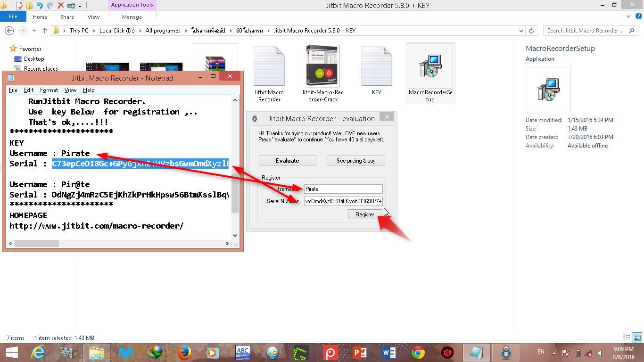Open the recent locations dropdown beside forward arrow
Viewport: 644px width, 362px height.
(x=34, y=31)
